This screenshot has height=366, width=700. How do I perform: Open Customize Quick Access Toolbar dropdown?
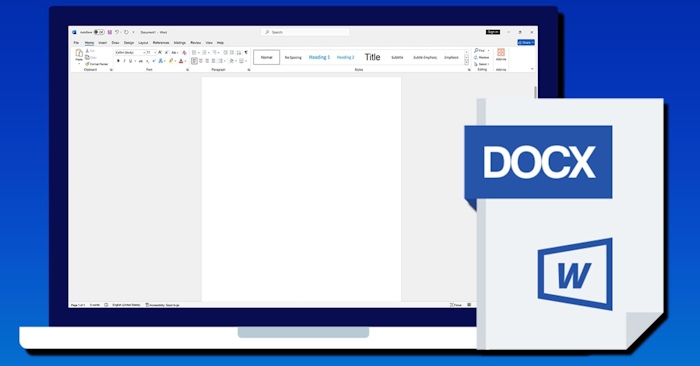(x=133, y=32)
